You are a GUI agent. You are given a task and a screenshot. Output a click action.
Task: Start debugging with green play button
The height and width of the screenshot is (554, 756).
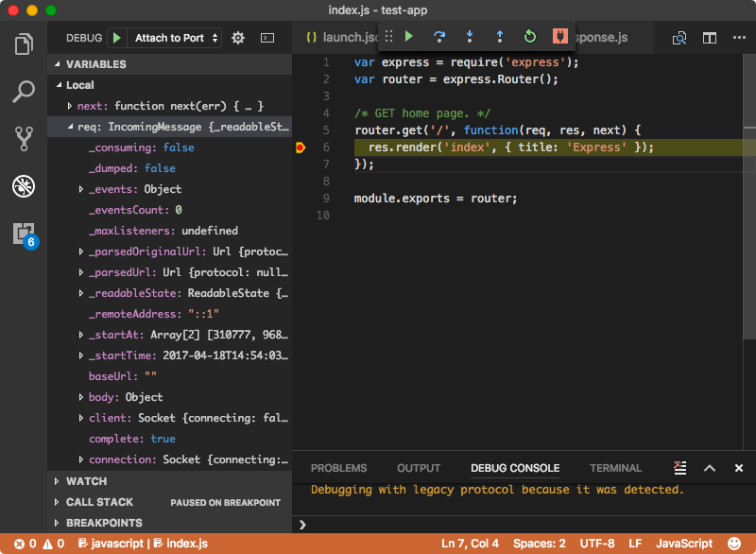coord(116,38)
